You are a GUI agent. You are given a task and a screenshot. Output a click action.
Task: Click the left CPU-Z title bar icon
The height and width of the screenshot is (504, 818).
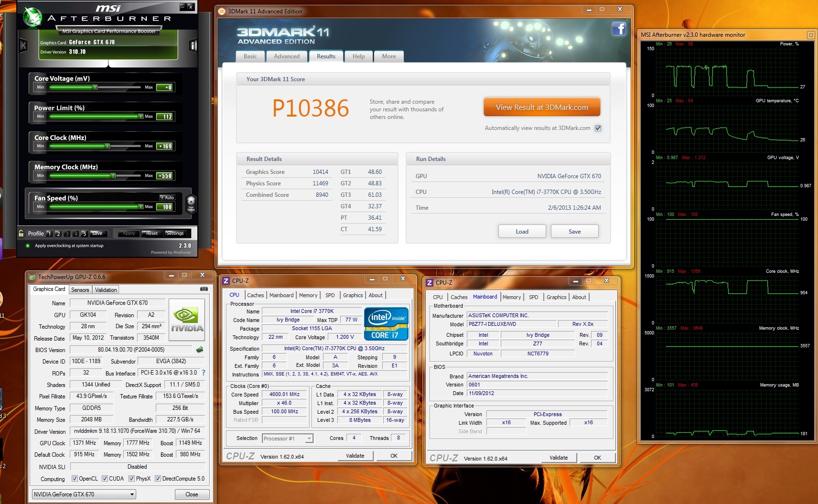226,281
